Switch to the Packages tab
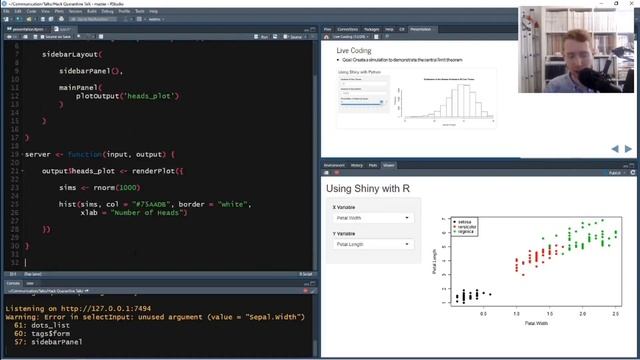 tap(371, 29)
